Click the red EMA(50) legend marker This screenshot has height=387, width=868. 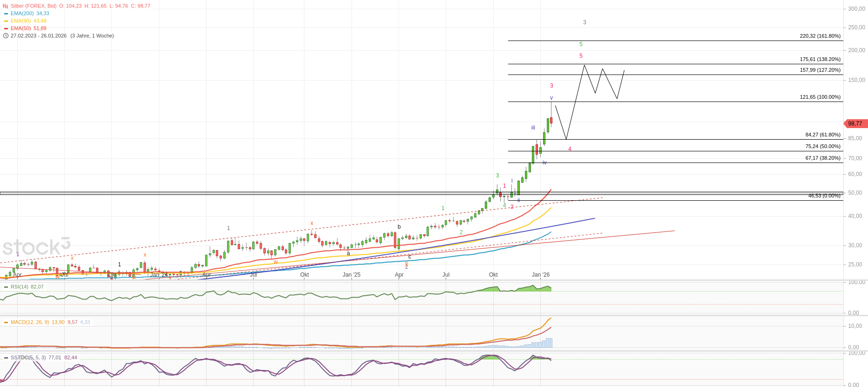(6, 28)
